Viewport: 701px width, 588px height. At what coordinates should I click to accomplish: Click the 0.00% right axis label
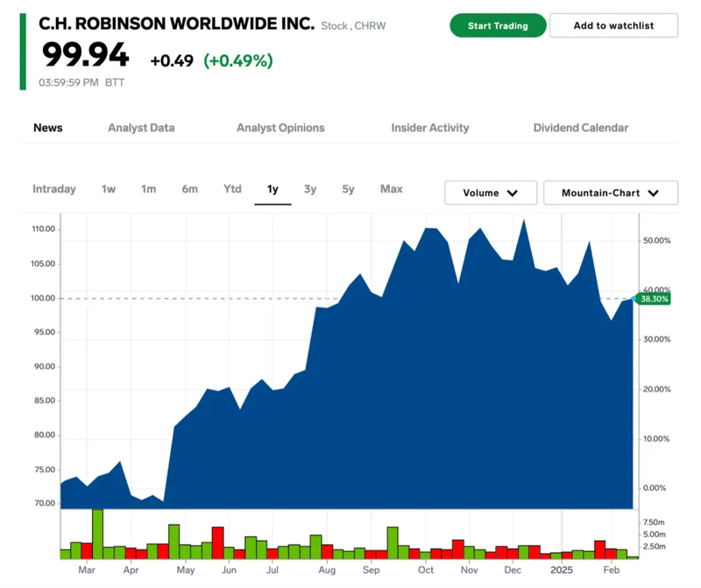655,488
